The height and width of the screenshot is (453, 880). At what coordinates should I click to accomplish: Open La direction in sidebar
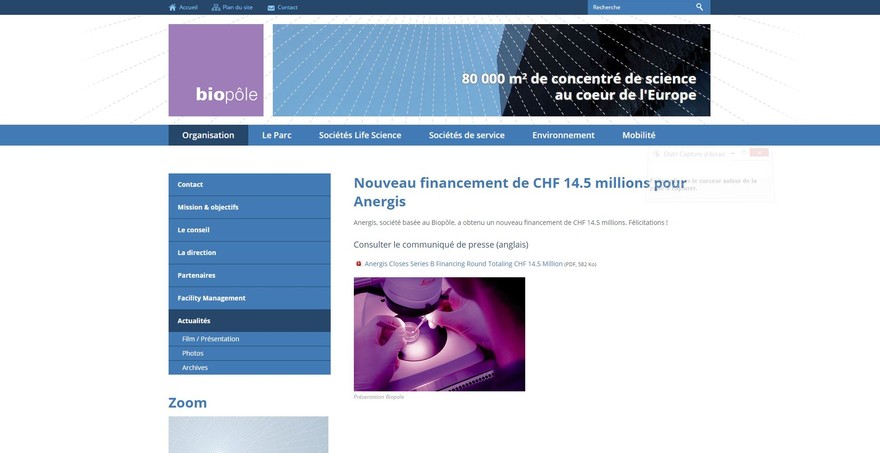[250, 253]
